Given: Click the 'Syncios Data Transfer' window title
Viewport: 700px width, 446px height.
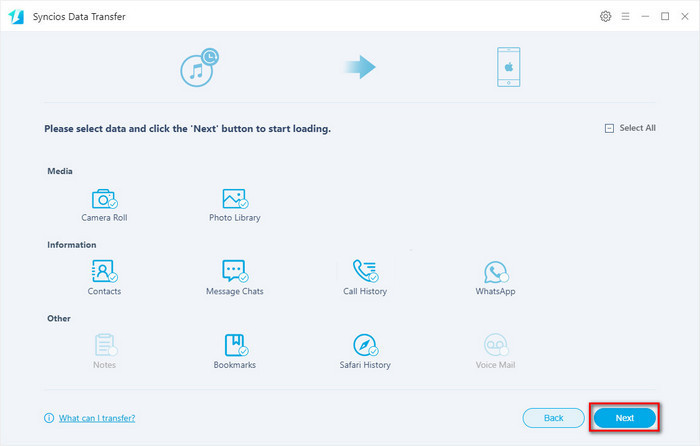Looking at the screenshot, I should tap(79, 17).
